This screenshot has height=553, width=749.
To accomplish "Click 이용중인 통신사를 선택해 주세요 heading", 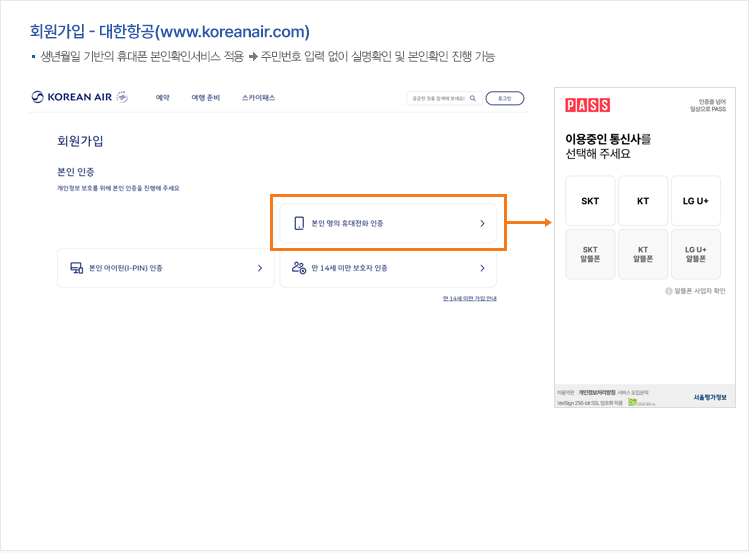I will pos(608,146).
